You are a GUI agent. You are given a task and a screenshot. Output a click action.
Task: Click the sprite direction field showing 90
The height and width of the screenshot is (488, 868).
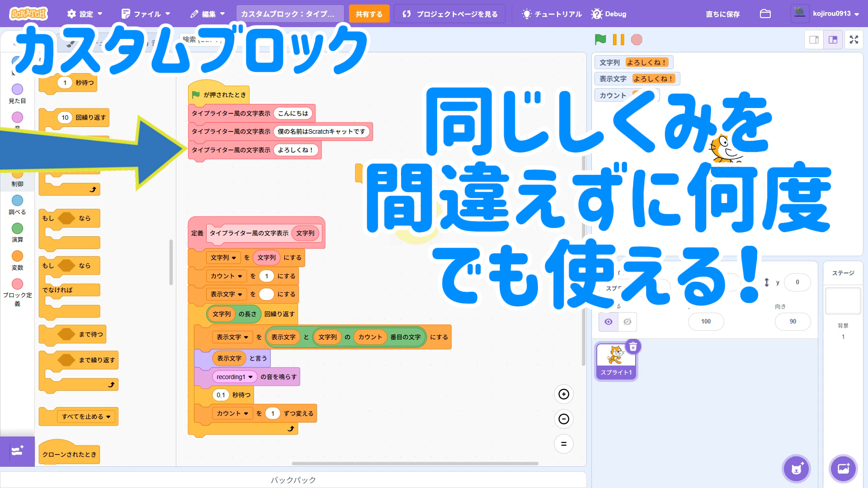pos(793,322)
